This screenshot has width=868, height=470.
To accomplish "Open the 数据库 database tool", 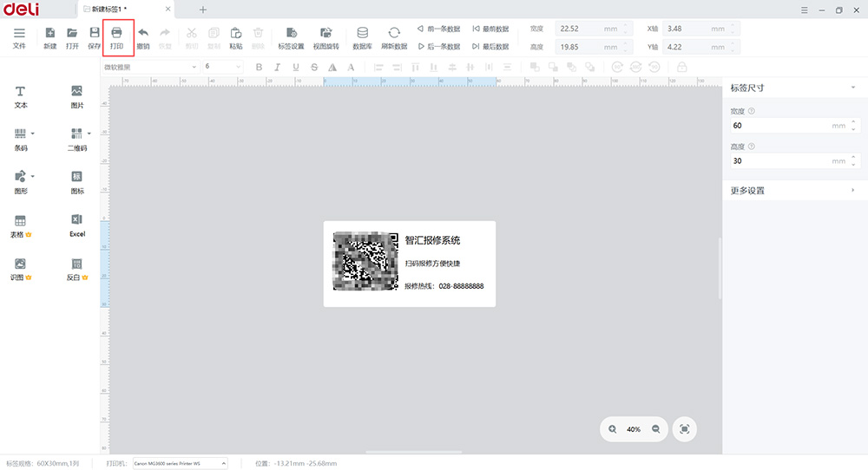I will (362, 38).
